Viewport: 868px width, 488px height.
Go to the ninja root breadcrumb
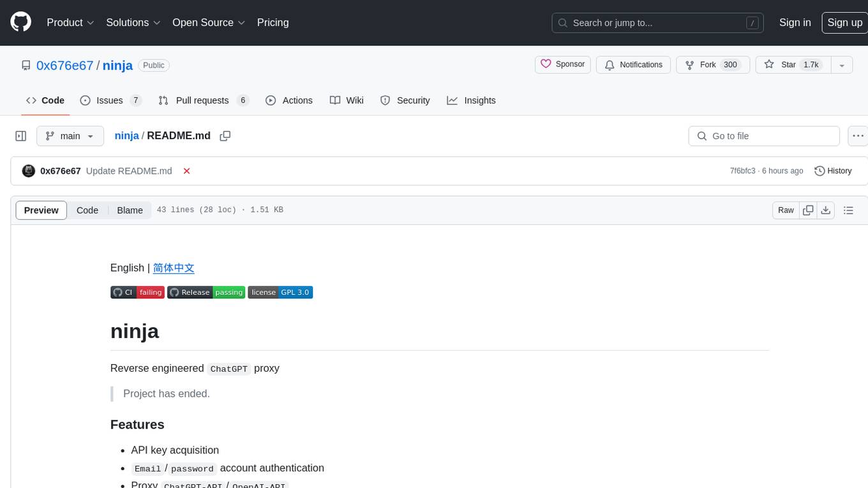point(126,136)
